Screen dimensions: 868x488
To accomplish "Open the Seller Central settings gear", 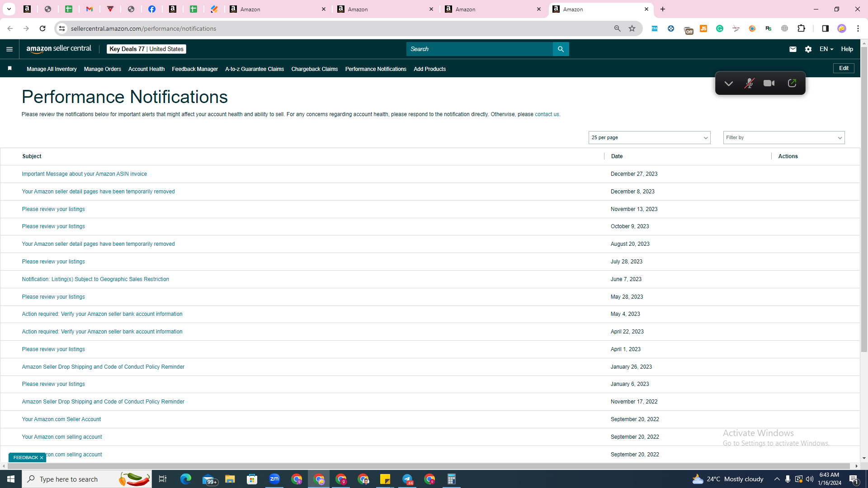I will [x=808, y=49].
